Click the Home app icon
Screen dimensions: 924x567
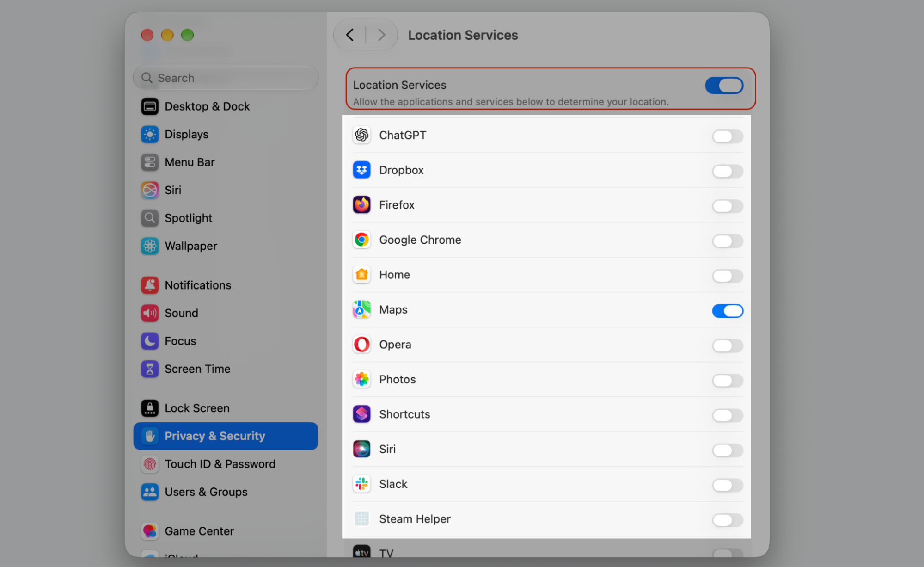361,275
